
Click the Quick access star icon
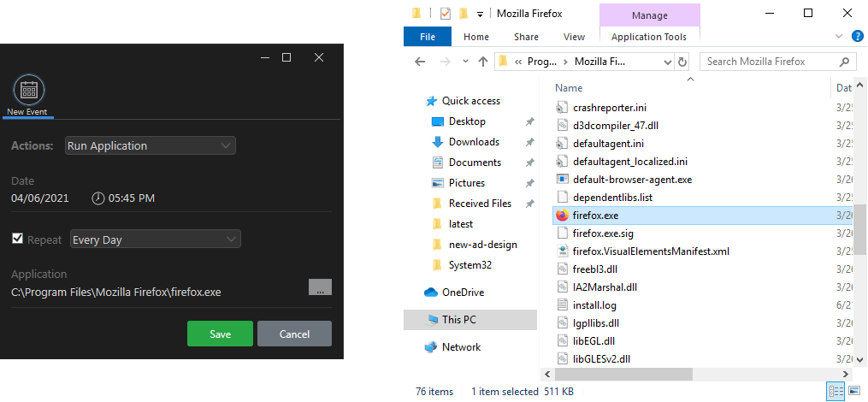click(431, 101)
